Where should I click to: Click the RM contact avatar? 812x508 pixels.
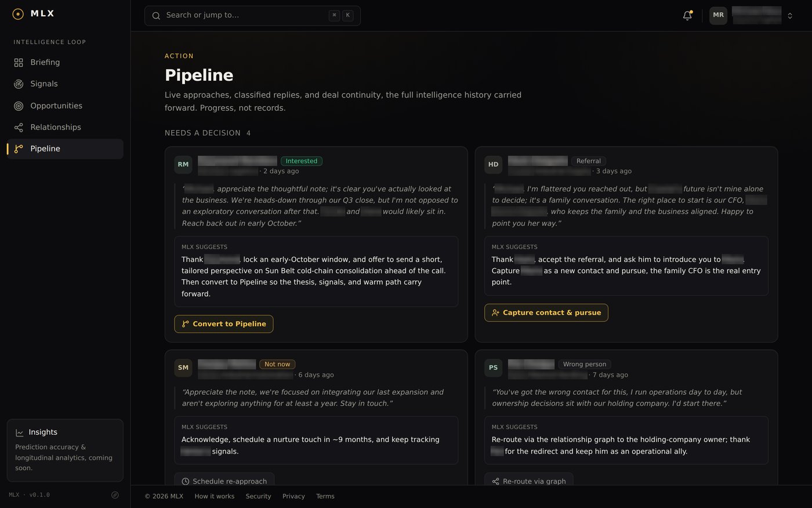tap(183, 165)
